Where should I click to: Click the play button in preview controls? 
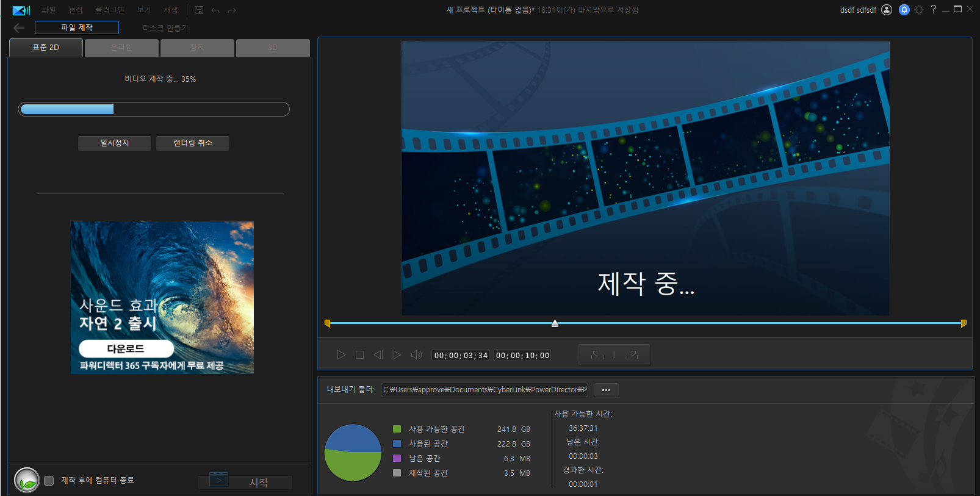341,355
